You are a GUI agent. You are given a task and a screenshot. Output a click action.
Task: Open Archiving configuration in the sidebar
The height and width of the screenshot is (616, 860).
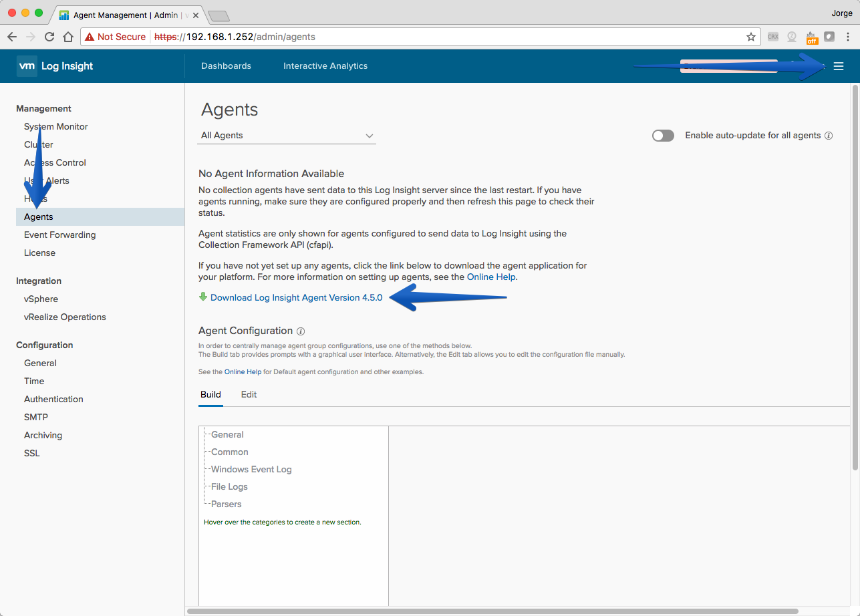[x=43, y=435]
